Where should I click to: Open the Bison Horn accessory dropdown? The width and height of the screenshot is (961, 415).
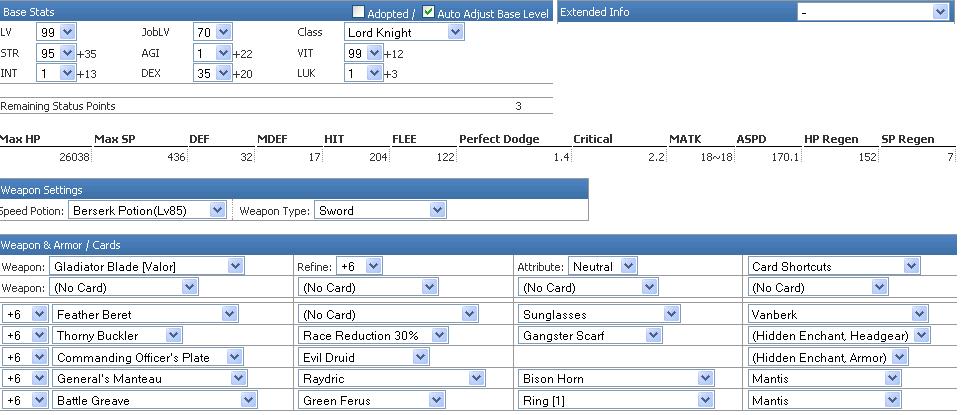click(x=616, y=378)
